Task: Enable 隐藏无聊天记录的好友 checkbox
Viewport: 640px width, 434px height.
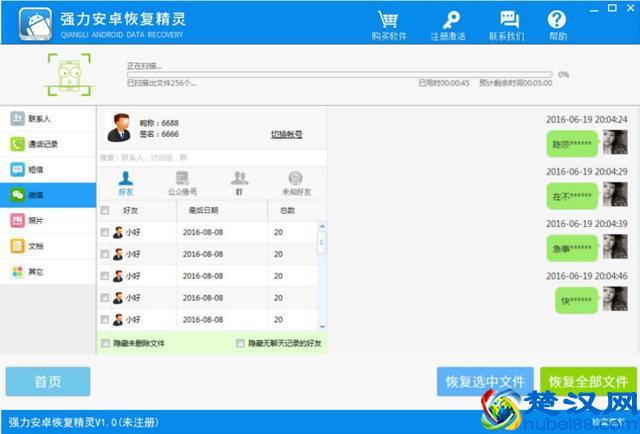Action: (x=240, y=343)
